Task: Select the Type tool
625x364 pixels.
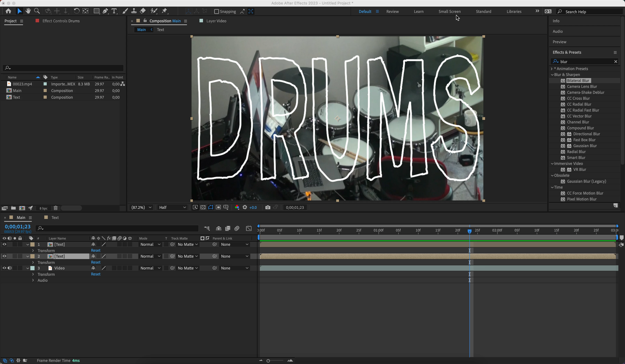Action: tap(114, 11)
